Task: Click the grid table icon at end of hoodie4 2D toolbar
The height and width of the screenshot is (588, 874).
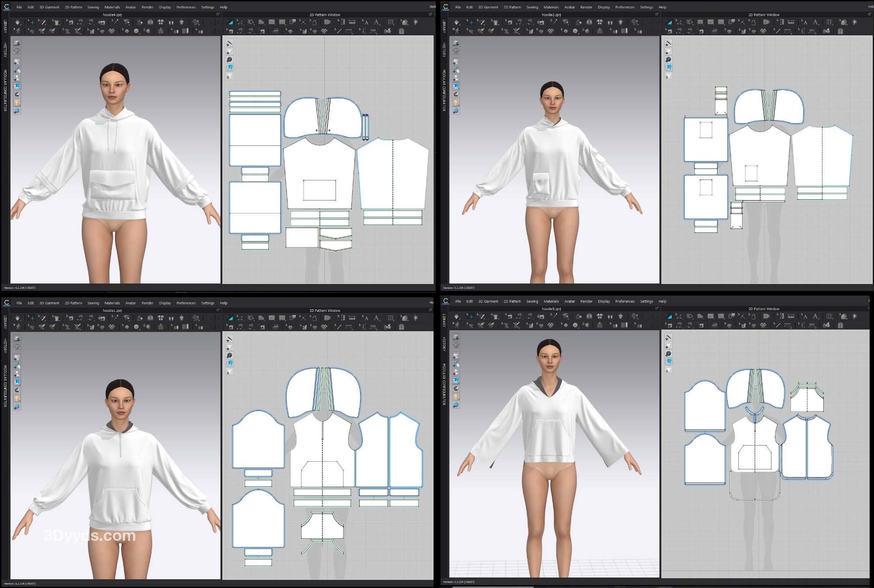Action: (401, 31)
